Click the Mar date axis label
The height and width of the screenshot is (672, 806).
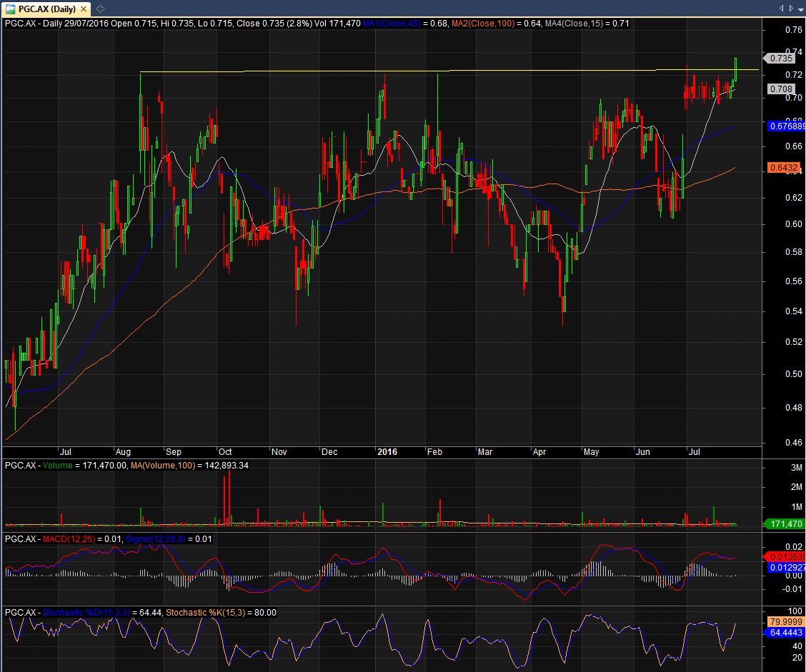pos(484,452)
